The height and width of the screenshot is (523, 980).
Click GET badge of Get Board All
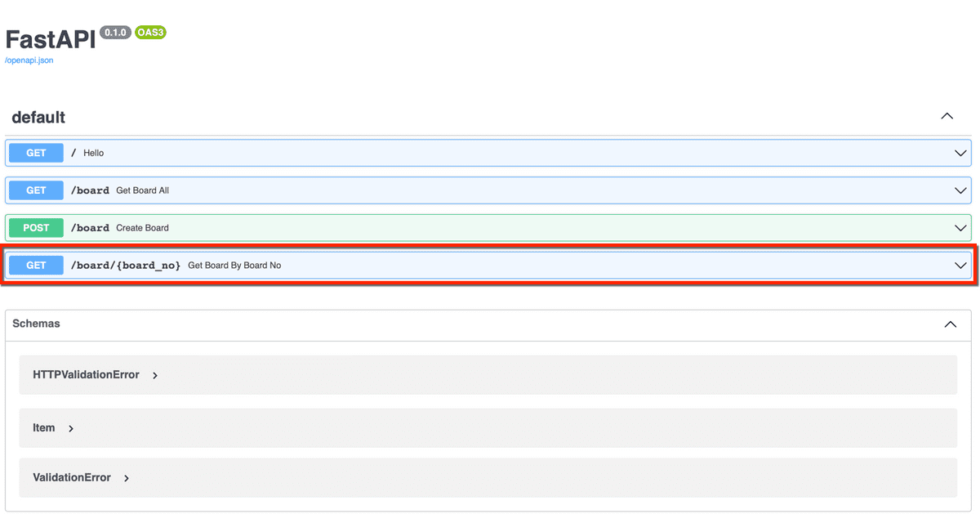coord(36,190)
